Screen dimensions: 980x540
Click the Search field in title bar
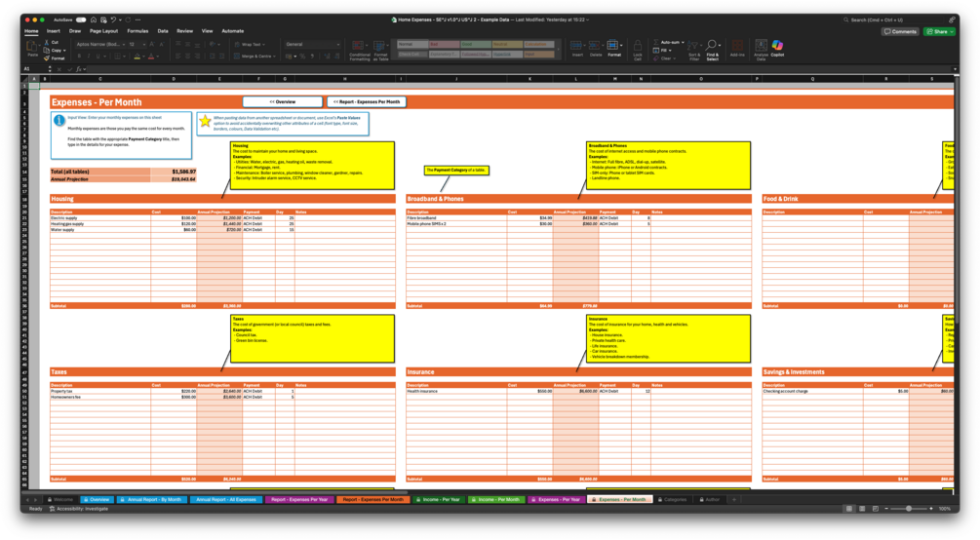click(x=892, y=20)
